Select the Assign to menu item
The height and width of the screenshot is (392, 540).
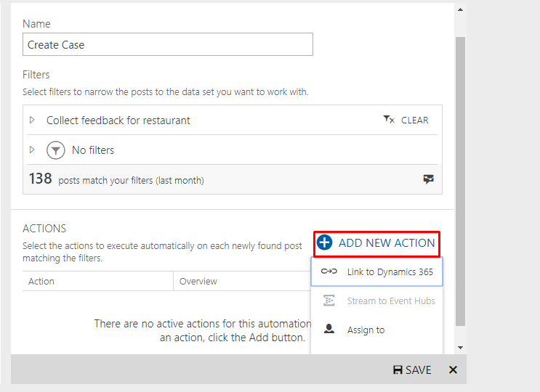pyautogui.click(x=366, y=330)
